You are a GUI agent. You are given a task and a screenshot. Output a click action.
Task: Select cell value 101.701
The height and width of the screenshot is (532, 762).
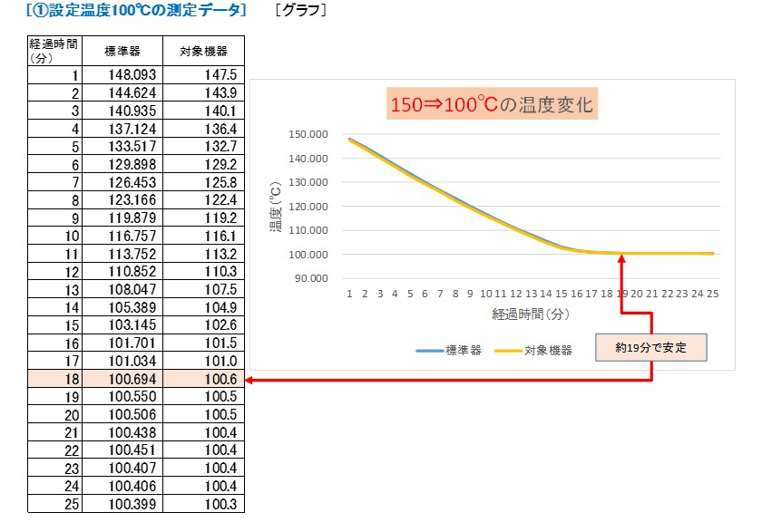(x=132, y=343)
